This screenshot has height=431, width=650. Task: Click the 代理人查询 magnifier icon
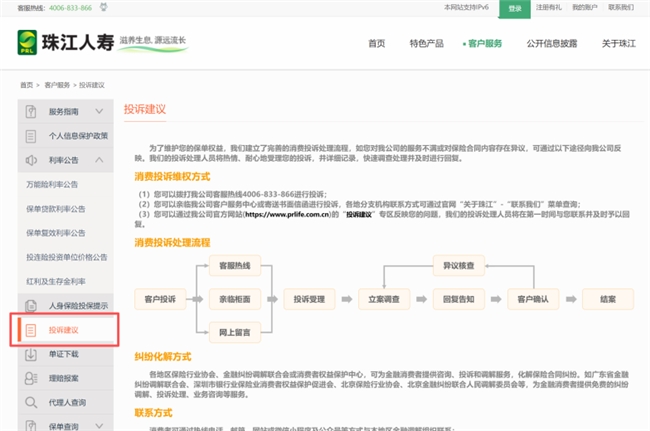click(31, 402)
